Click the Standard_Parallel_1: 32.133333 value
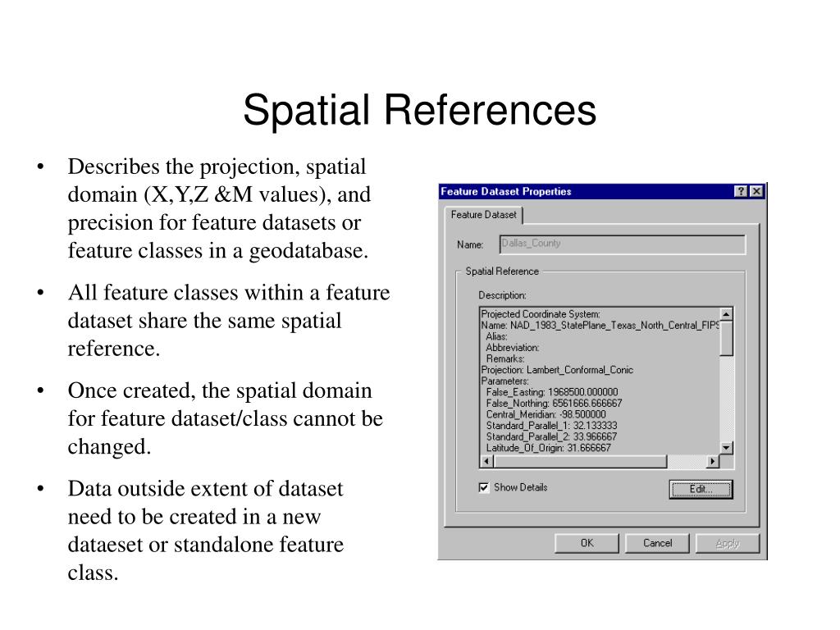840x630 pixels. [552, 426]
